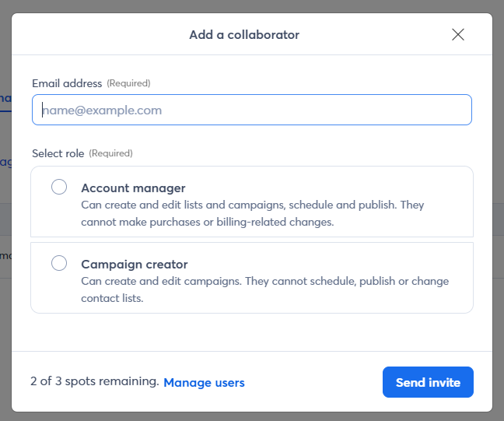
Task: Click the dimmed background tab behind the dialog
Action: pyautogui.click(x=5, y=99)
